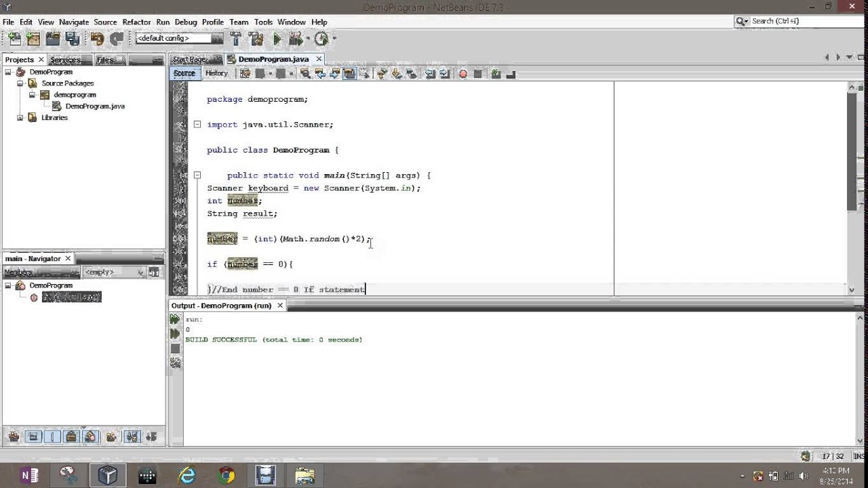Click the Save All toolbar icon
The width and height of the screenshot is (868, 488).
pos(72,39)
